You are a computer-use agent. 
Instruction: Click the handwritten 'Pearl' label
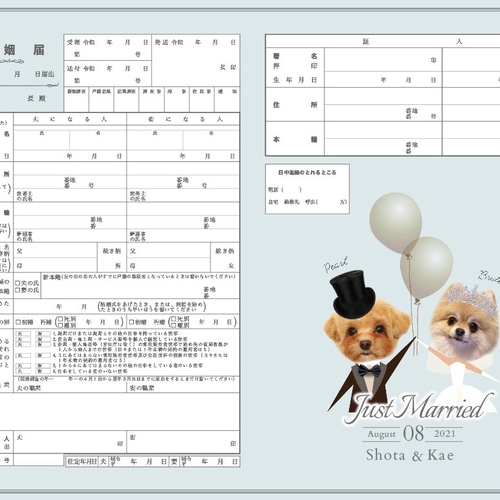[x=336, y=264]
